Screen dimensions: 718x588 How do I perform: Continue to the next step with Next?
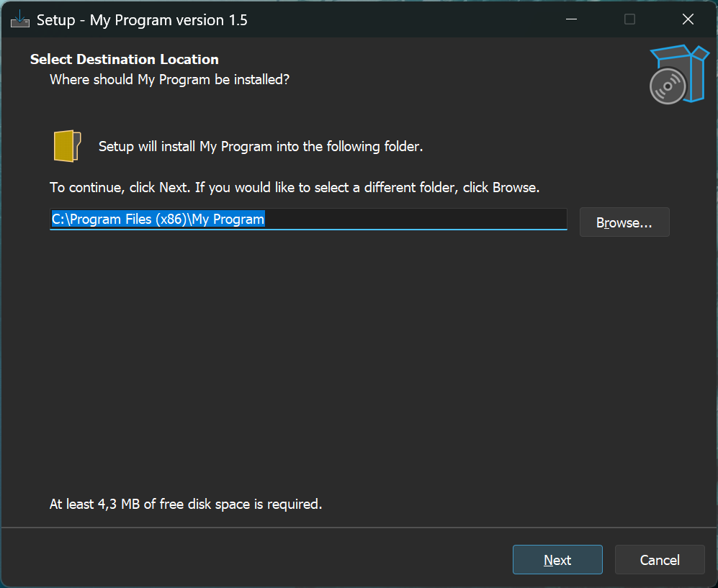[x=557, y=560]
